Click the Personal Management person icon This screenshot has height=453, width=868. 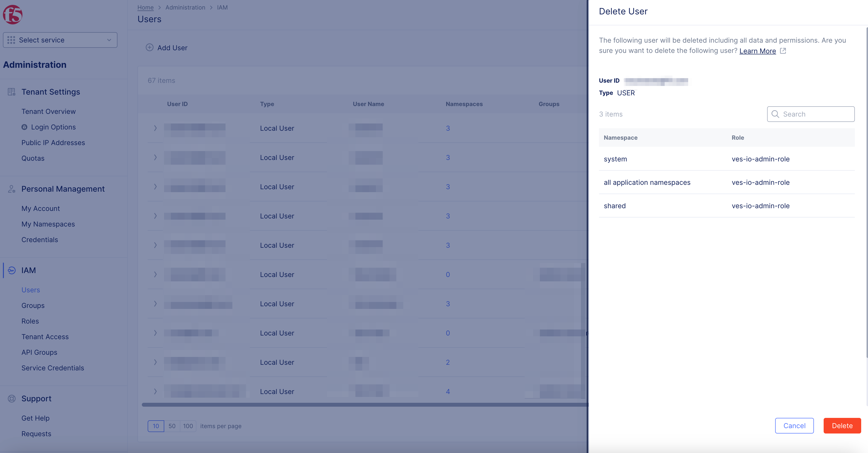point(11,189)
